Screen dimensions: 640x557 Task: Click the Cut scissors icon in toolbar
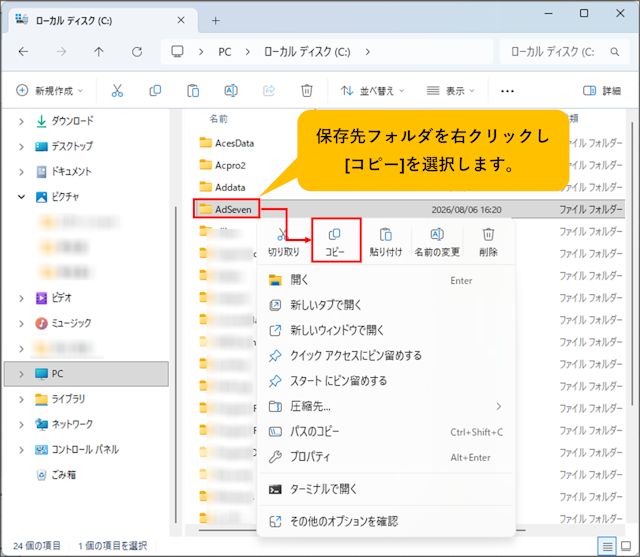[x=117, y=91]
